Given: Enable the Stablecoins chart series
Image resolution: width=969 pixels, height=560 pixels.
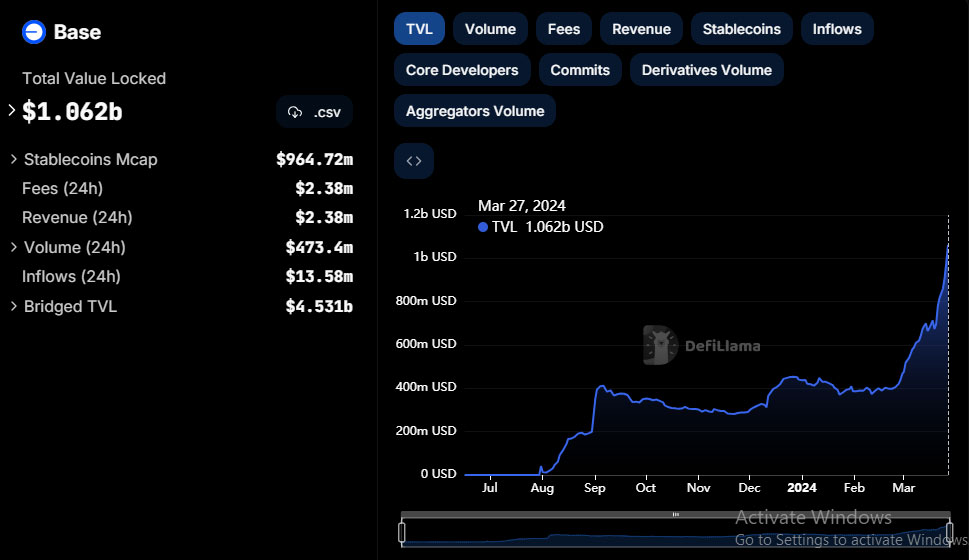Looking at the screenshot, I should coord(741,29).
